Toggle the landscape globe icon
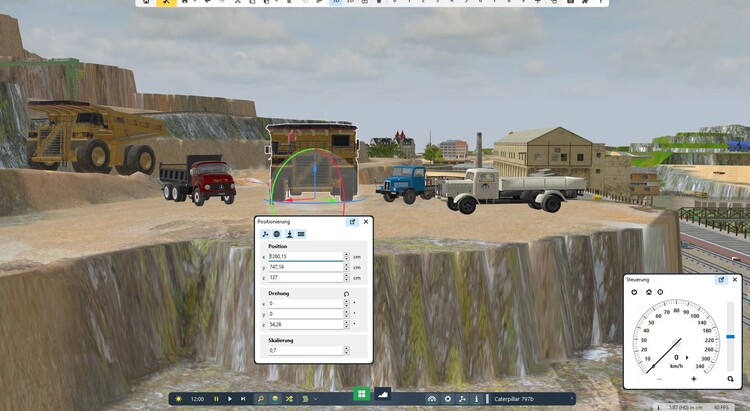The width and height of the screenshot is (750, 411). point(275,399)
